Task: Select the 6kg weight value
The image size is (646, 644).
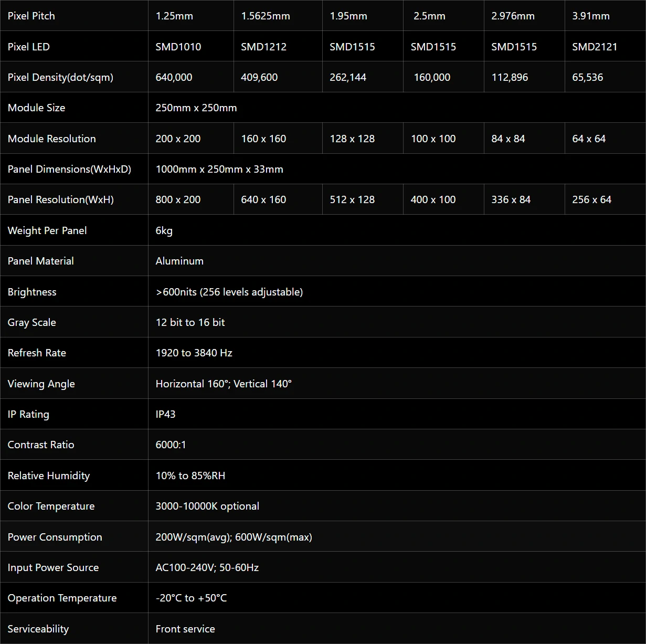Action: pos(164,230)
